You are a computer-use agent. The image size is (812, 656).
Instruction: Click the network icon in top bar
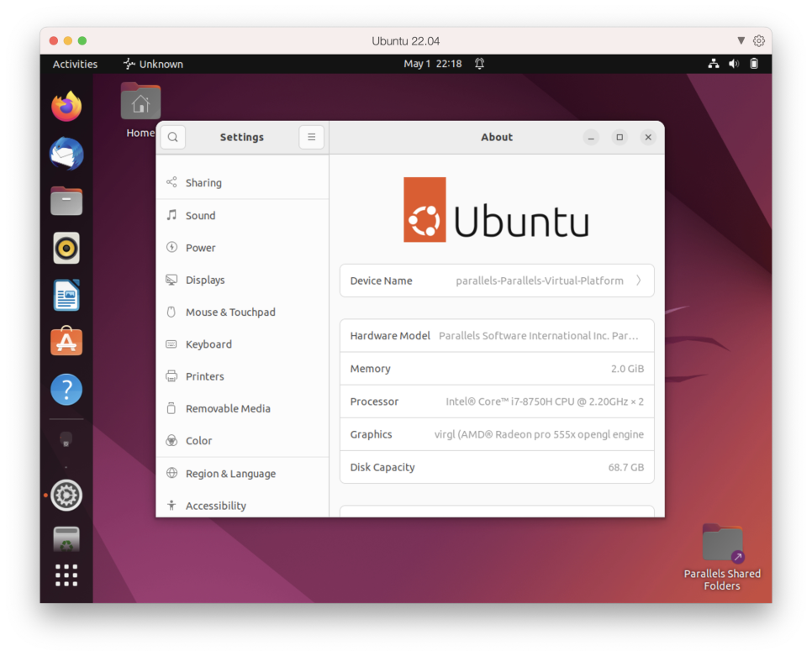(x=714, y=64)
